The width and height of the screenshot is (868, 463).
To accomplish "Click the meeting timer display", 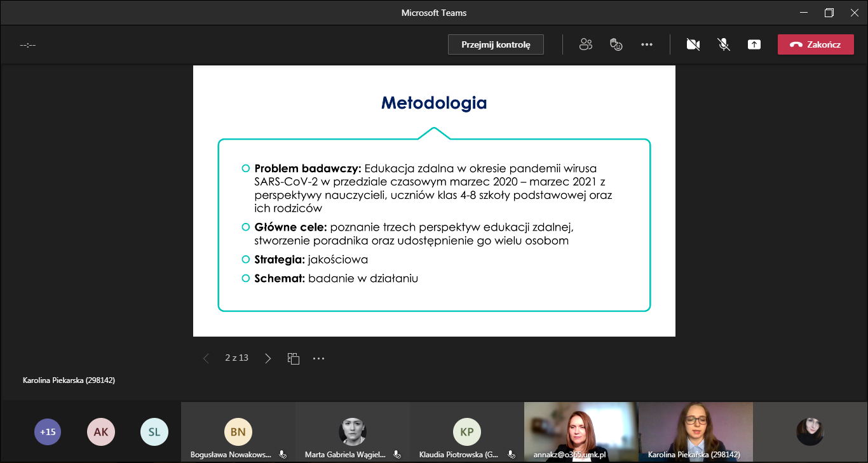I will pos(27,45).
